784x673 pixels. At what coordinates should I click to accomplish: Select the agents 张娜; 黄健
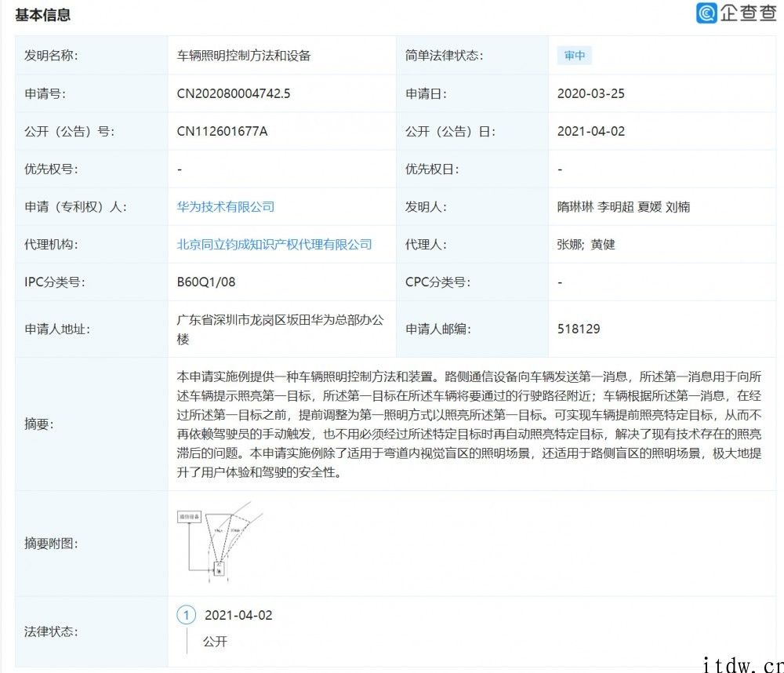[586, 245]
